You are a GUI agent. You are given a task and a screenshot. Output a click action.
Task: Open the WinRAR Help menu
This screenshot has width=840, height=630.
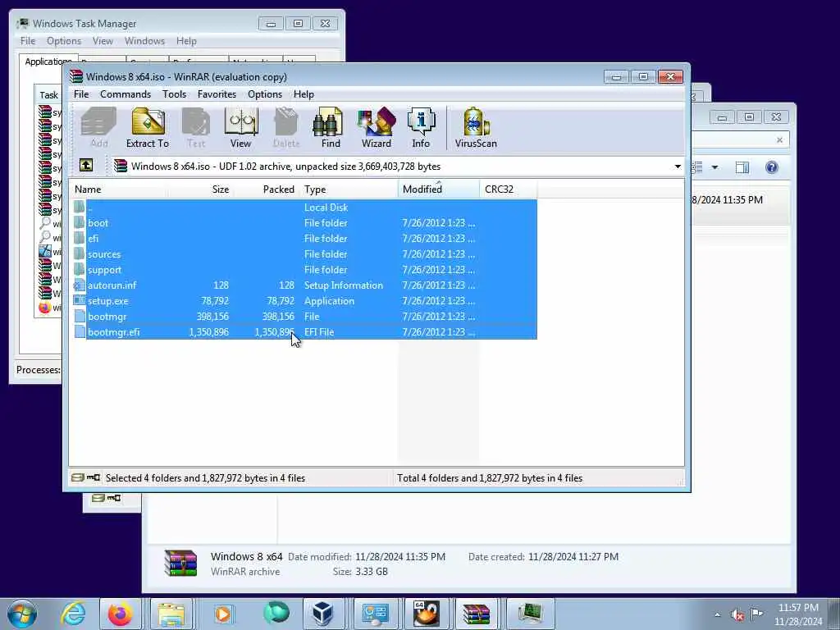(x=304, y=94)
